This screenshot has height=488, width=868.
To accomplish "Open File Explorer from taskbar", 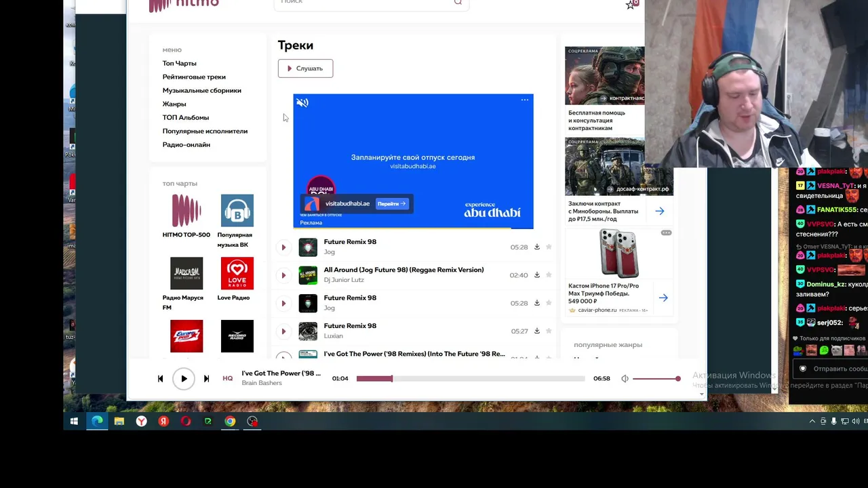I will coord(119,422).
